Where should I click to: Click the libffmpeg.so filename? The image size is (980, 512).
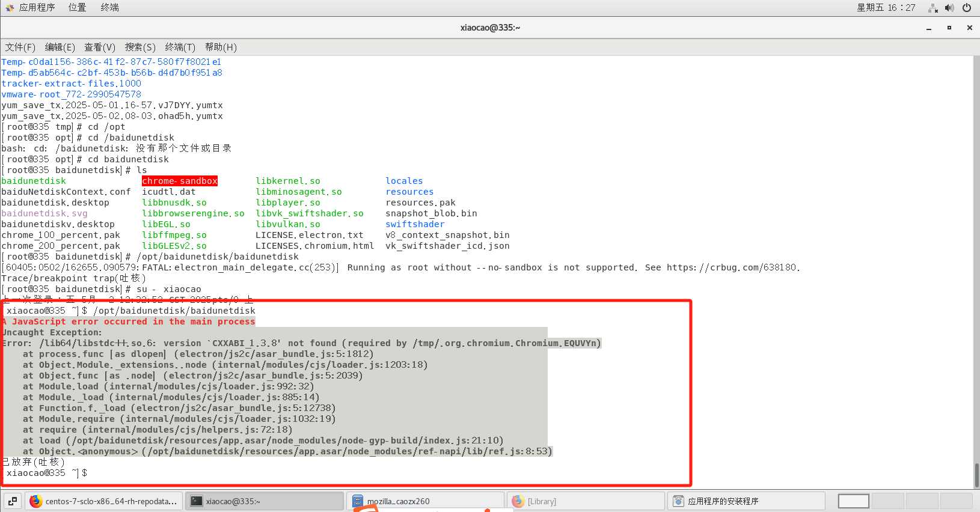(x=174, y=235)
